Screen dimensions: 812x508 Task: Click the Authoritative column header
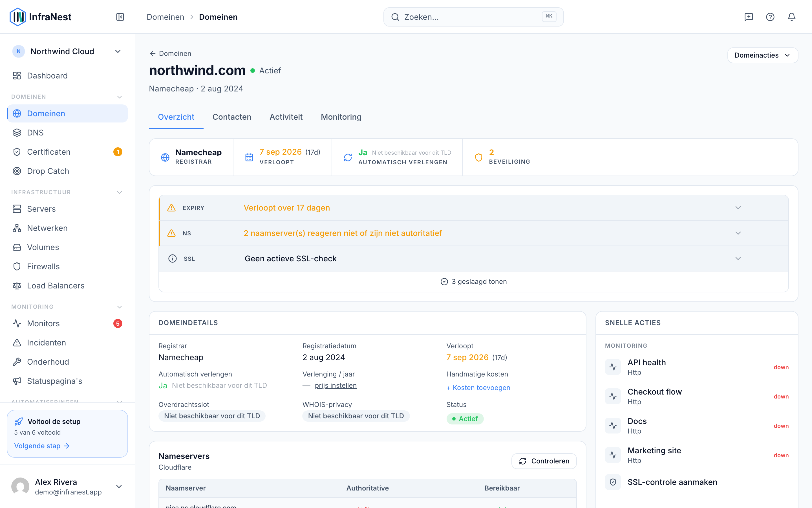click(x=367, y=488)
